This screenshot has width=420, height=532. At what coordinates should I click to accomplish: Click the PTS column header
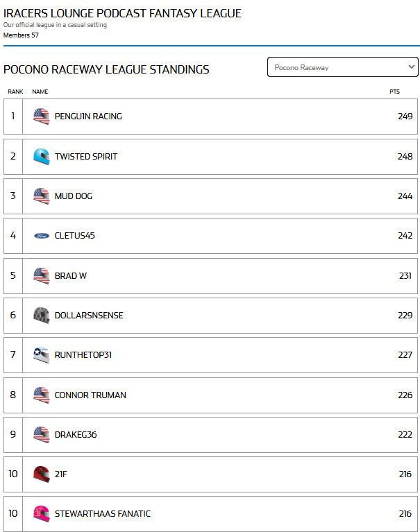point(394,92)
